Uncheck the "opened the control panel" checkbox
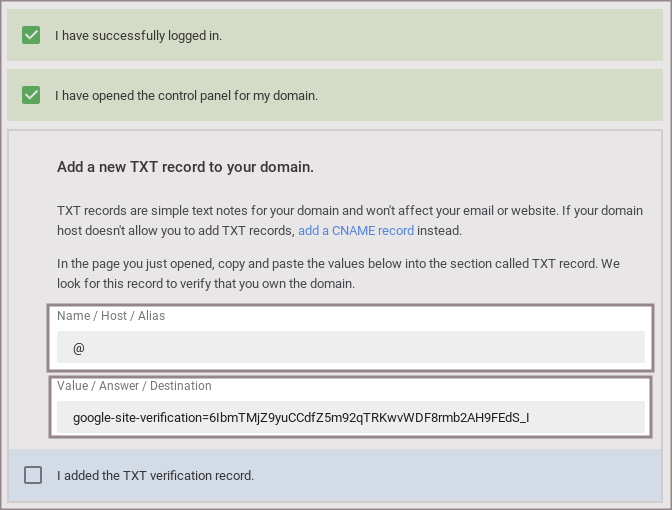The image size is (672, 510). (31, 95)
